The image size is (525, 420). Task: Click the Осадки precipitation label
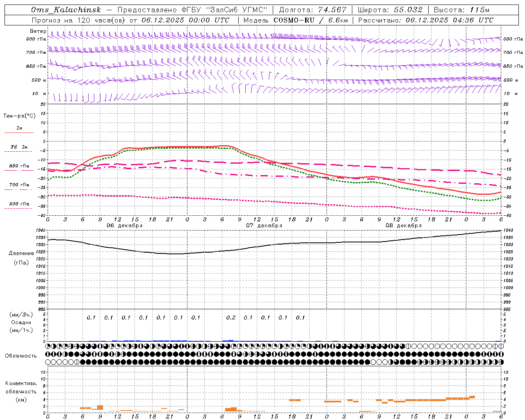click(x=21, y=322)
